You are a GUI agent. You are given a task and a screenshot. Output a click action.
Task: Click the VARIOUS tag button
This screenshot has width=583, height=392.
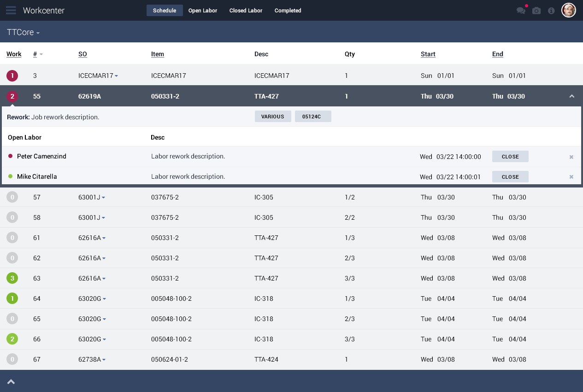click(x=273, y=117)
